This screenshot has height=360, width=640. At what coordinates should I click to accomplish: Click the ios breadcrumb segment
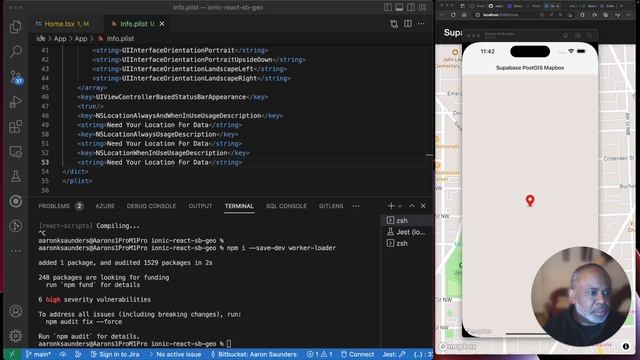[40, 39]
